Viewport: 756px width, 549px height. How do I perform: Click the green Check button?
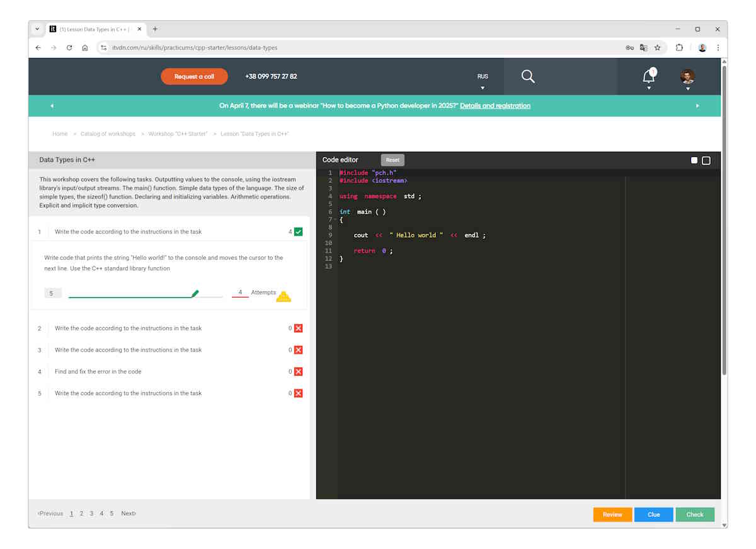point(695,514)
